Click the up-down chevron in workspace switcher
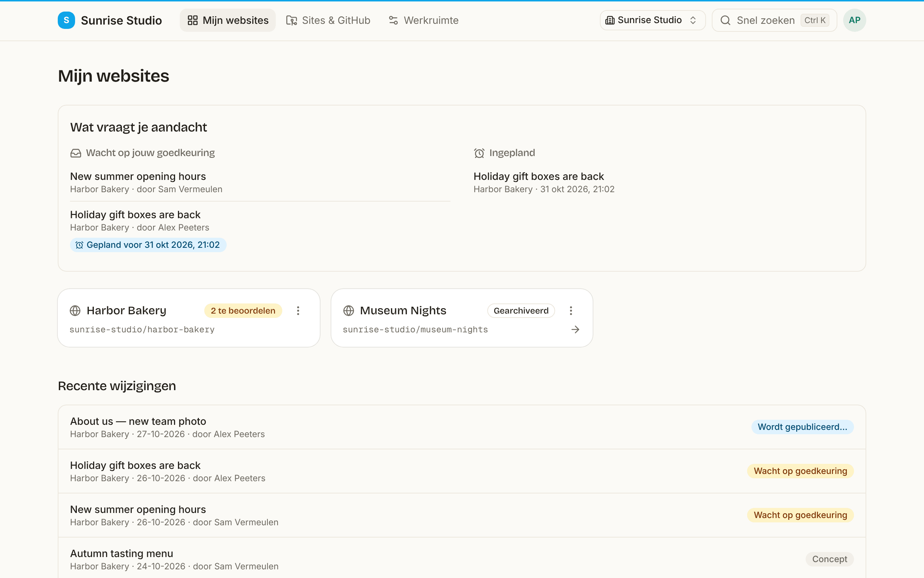Image resolution: width=924 pixels, height=578 pixels. (693, 20)
